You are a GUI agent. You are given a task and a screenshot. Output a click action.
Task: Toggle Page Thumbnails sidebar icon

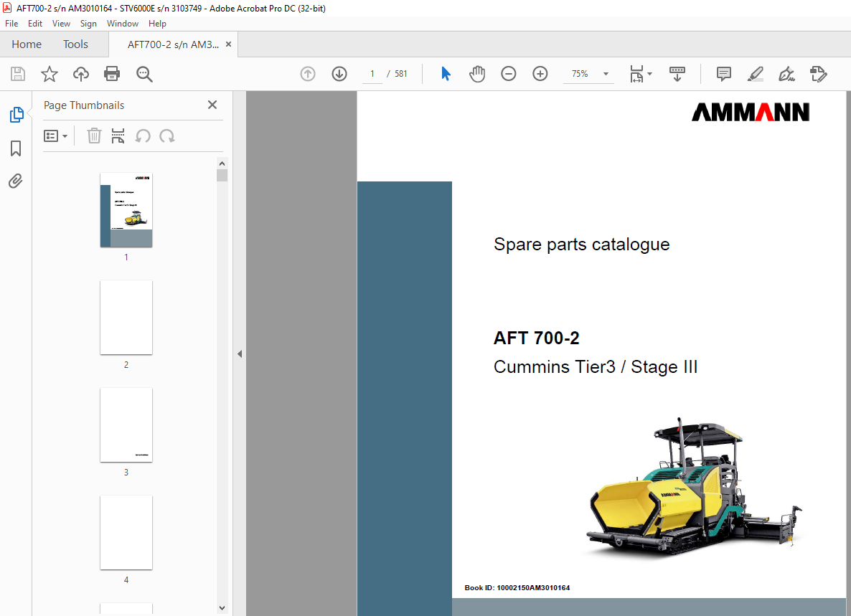[17, 115]
